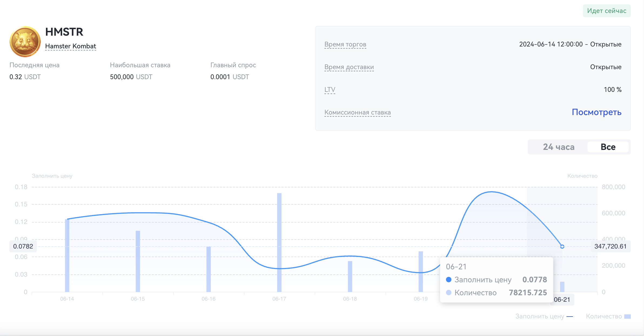644x336 pixels.
Task: Toggle the Количество legend series
Action: point(608,316)
